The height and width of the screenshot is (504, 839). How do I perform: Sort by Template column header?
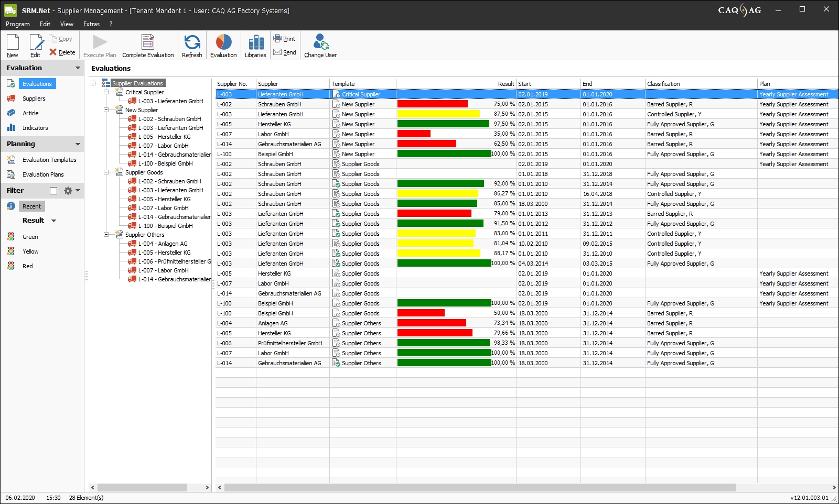pos(363,84)
